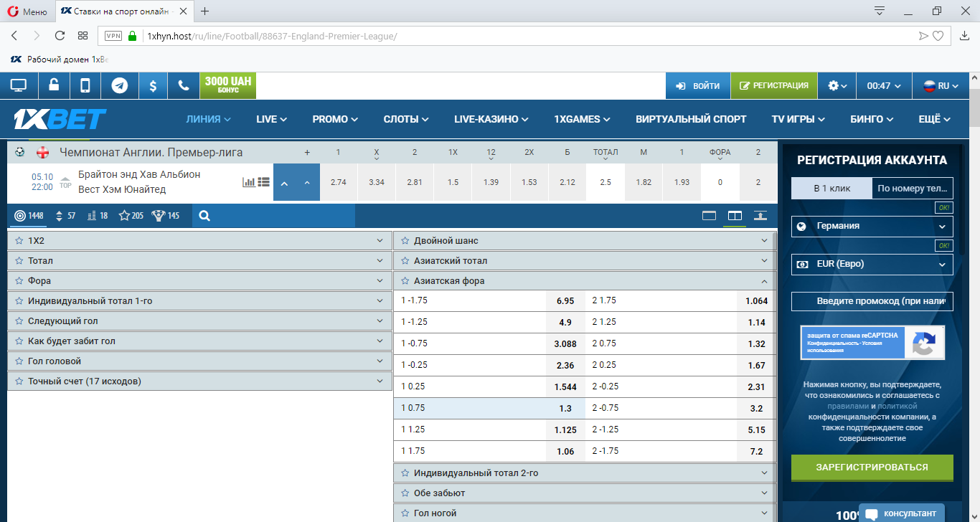Open the Слоты menu
This screenshot has height=522, width=980.
[406, 119]
